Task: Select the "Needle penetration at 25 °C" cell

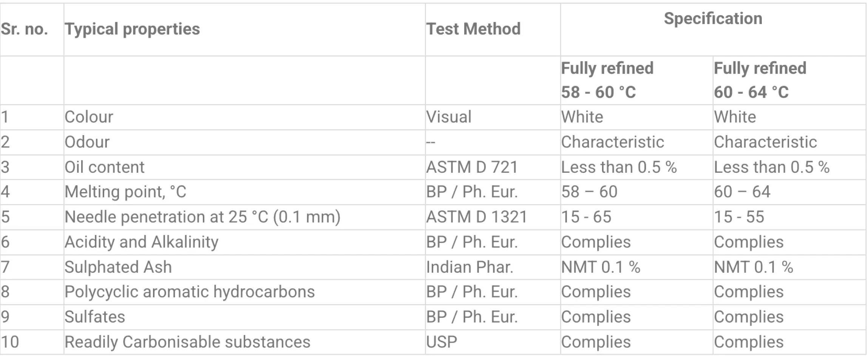Action: click(202, 217)
